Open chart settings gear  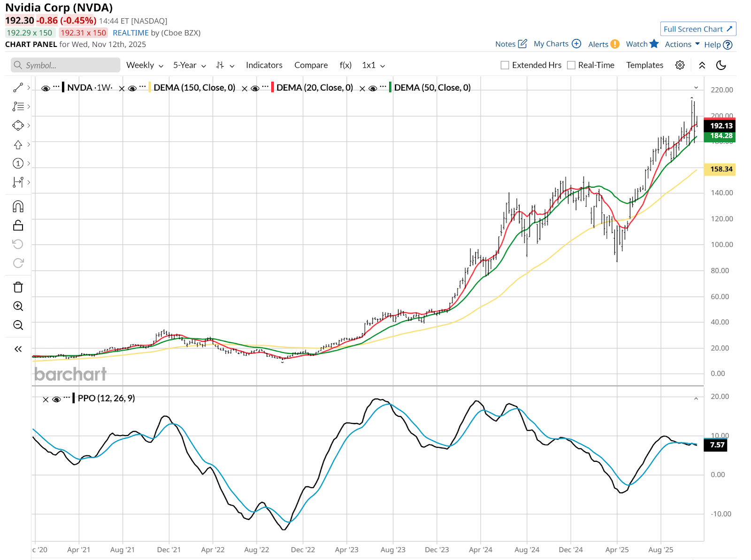pyautogui.click(x=680, y=65)
